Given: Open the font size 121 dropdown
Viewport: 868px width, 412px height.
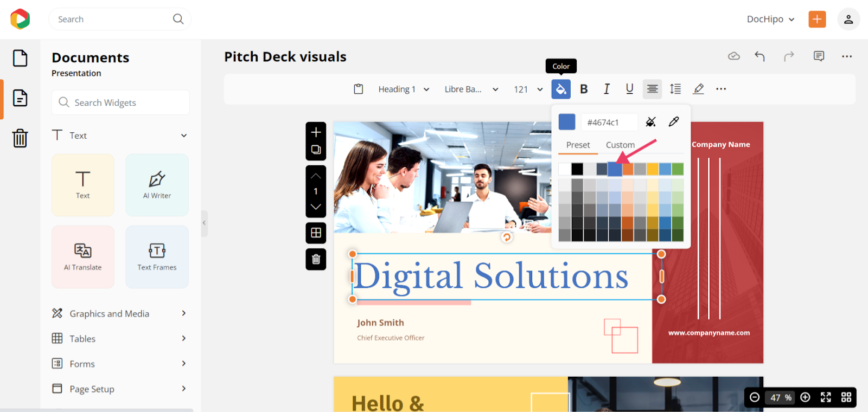Looking at the screenshot, I should [528, 89].
